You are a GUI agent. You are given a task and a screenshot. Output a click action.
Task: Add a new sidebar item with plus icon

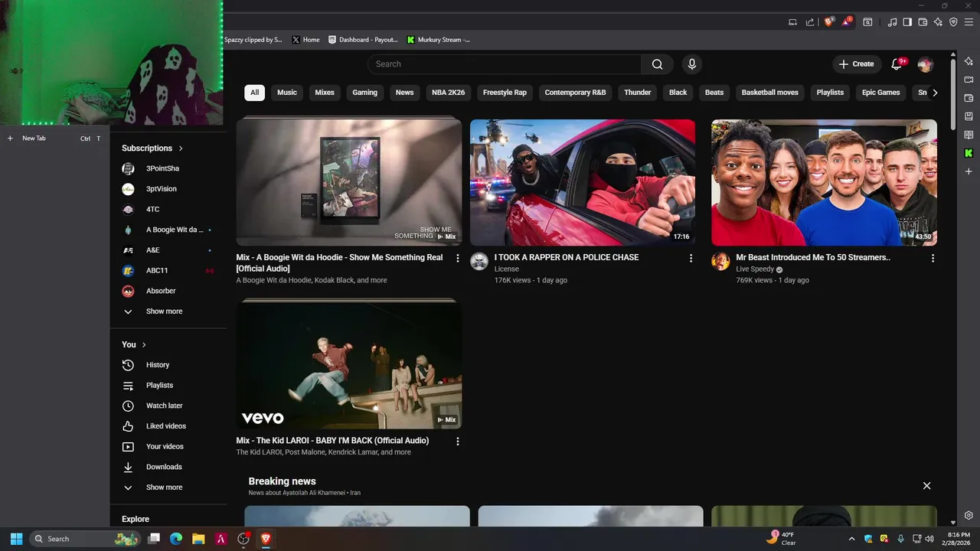point(969,171)
